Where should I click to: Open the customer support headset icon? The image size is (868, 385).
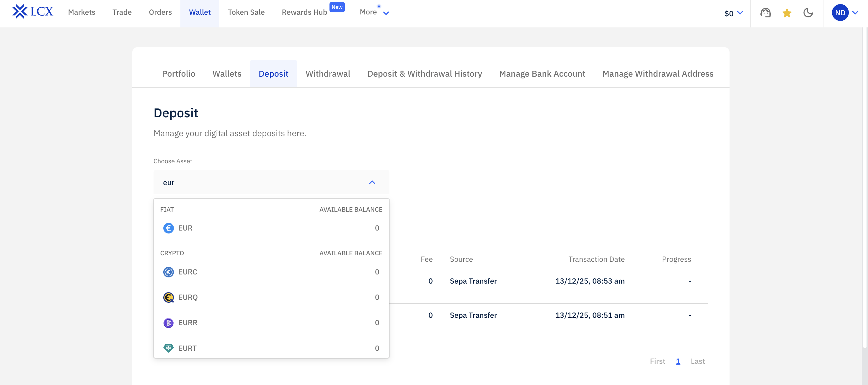pyautogui.click(x=765, y=13)
